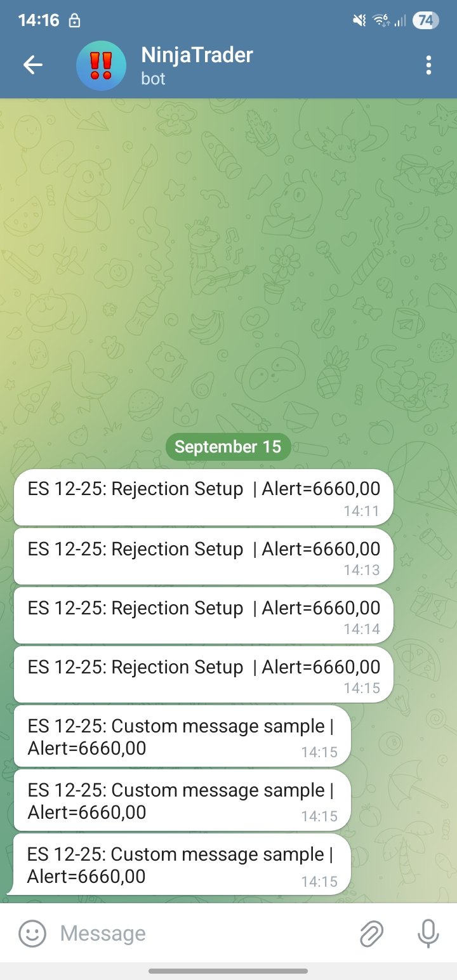Tap the NinjaTrader chat title
457x980 pixels.
197,56
